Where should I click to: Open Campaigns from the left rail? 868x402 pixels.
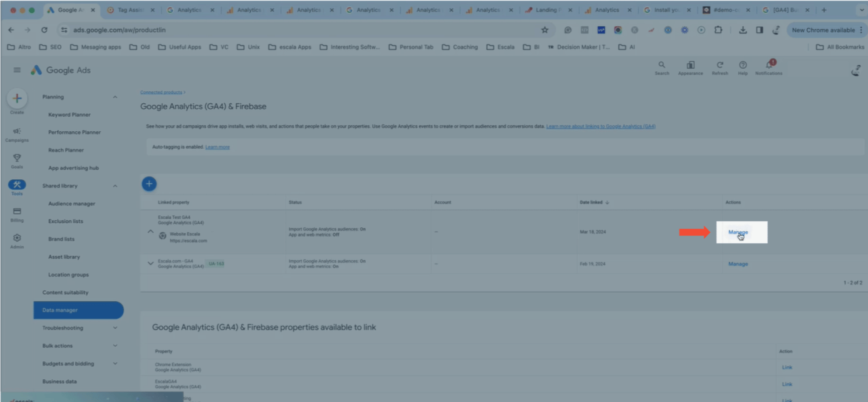pyautogui.click(x=17, y=134)
